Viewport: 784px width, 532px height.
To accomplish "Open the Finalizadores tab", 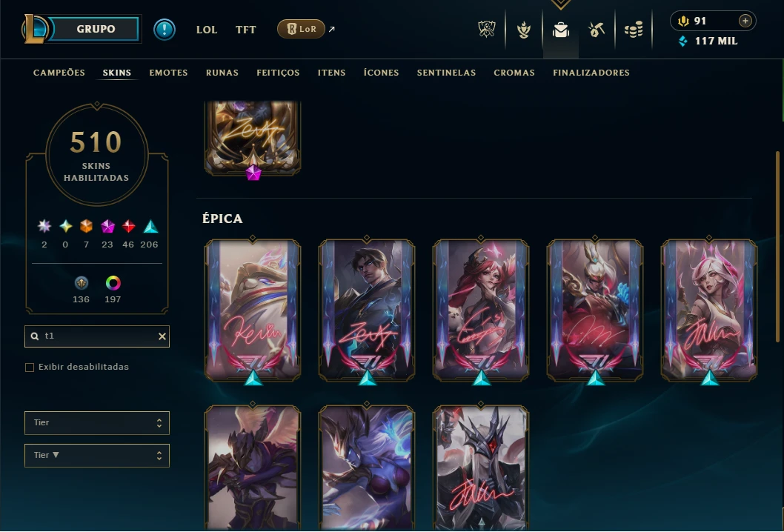I will click(x=591, y=73).
